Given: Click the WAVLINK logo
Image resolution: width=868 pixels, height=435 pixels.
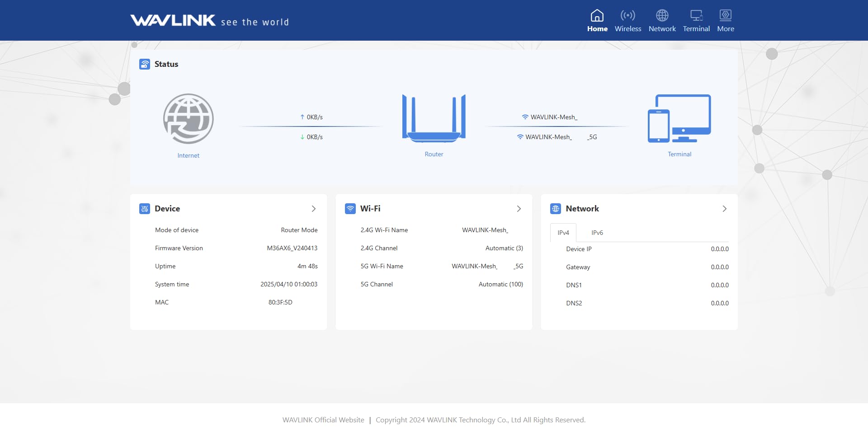Looking at the screenshot, I should [x=173, y=21].
